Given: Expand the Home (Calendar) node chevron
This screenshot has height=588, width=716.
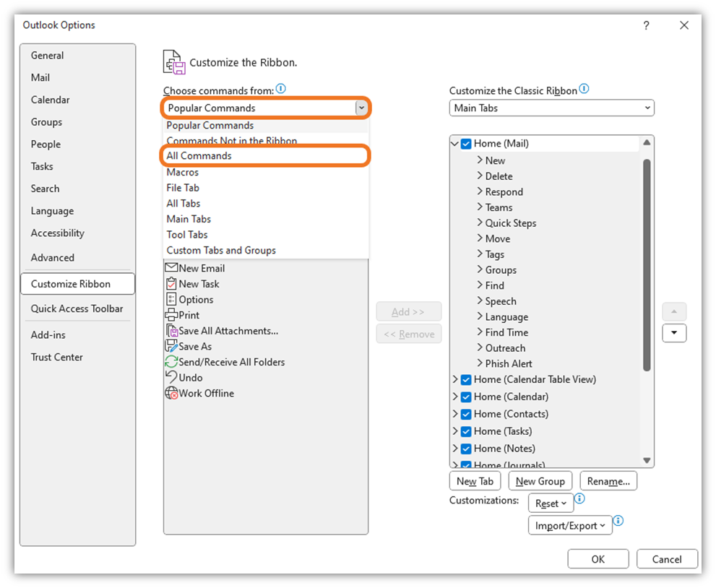Looking at the screenshot, I should click(454, 397).
